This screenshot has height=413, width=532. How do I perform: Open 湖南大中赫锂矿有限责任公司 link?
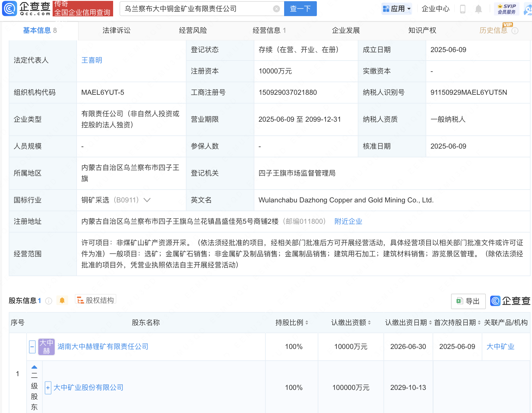(103, 347)
